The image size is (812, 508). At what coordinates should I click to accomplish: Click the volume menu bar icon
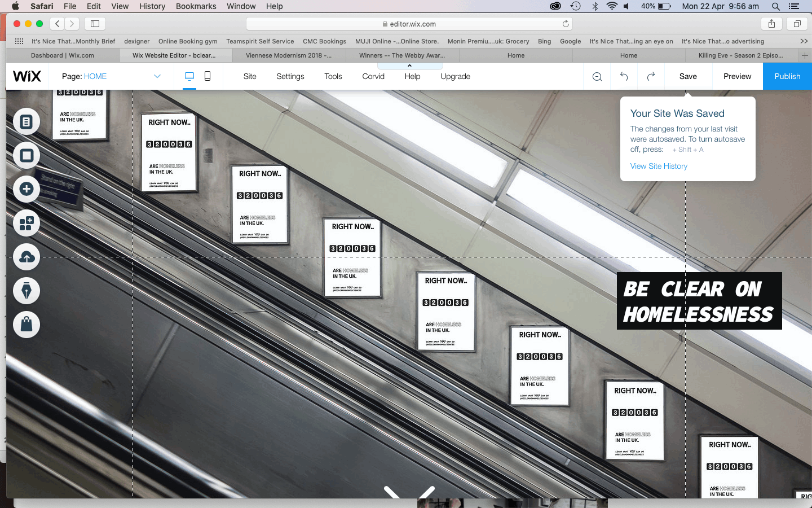click(626, 6)
